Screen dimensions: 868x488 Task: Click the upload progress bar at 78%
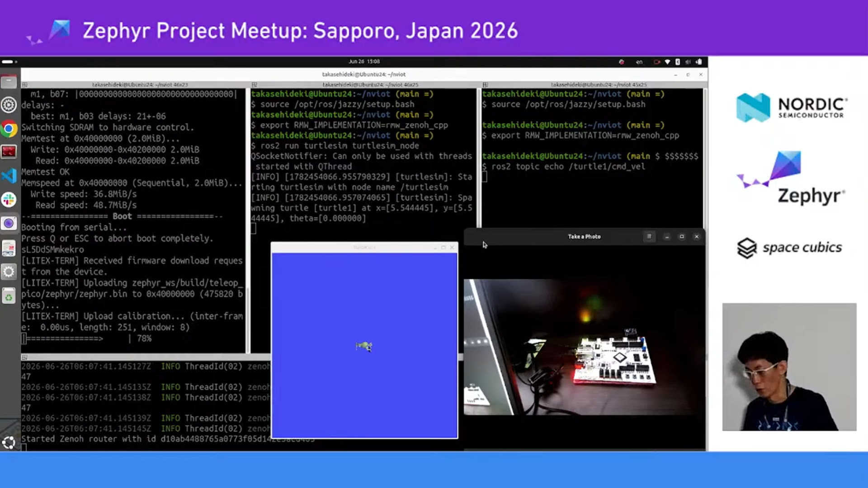point(86,338)
